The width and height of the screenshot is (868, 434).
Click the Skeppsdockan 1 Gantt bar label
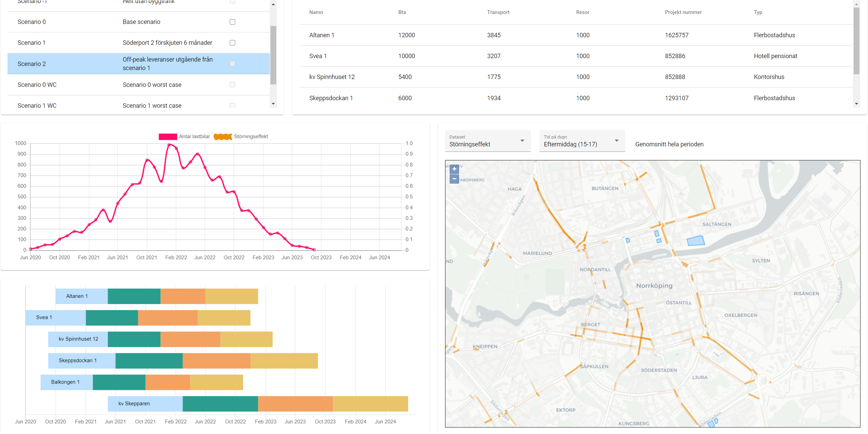click(x=78, y=360)
